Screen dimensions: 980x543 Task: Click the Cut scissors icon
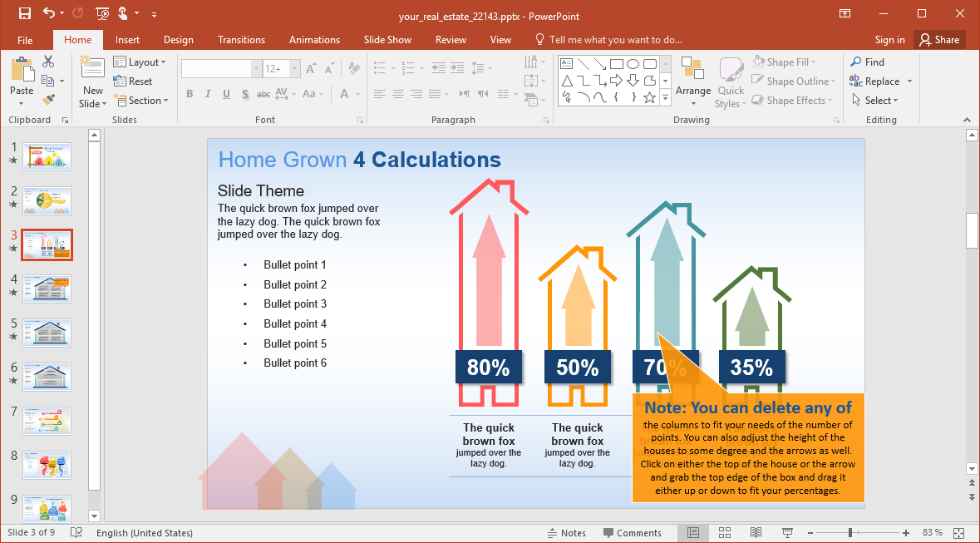tap(48, 62)
